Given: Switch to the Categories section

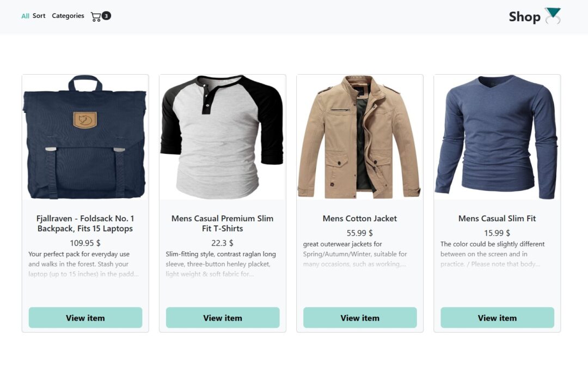Looking at the screenshot, I should (68, 16).
